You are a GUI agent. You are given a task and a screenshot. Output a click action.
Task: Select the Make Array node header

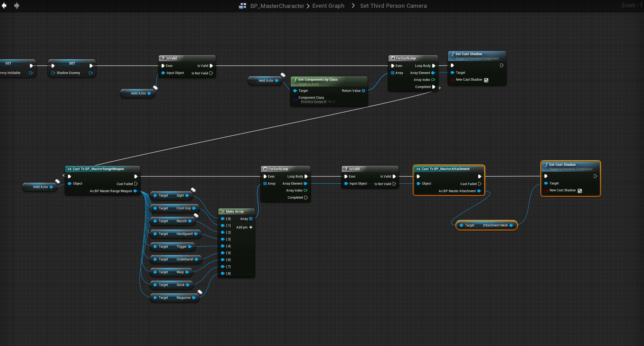point(235,211)
